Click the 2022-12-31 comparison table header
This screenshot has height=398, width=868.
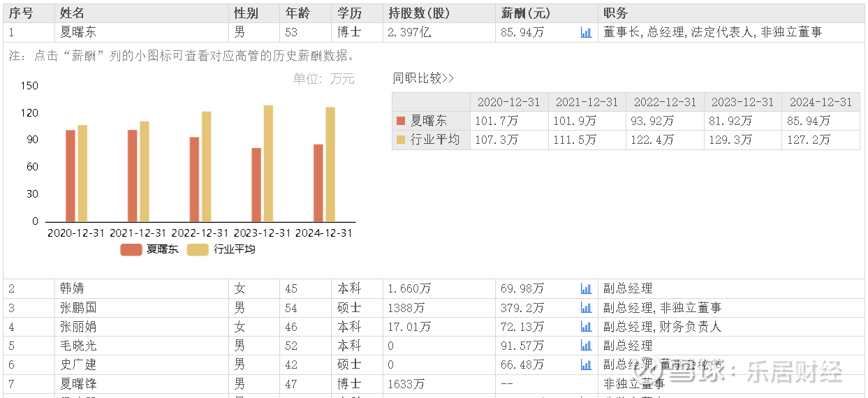click(x=665, y=102)
